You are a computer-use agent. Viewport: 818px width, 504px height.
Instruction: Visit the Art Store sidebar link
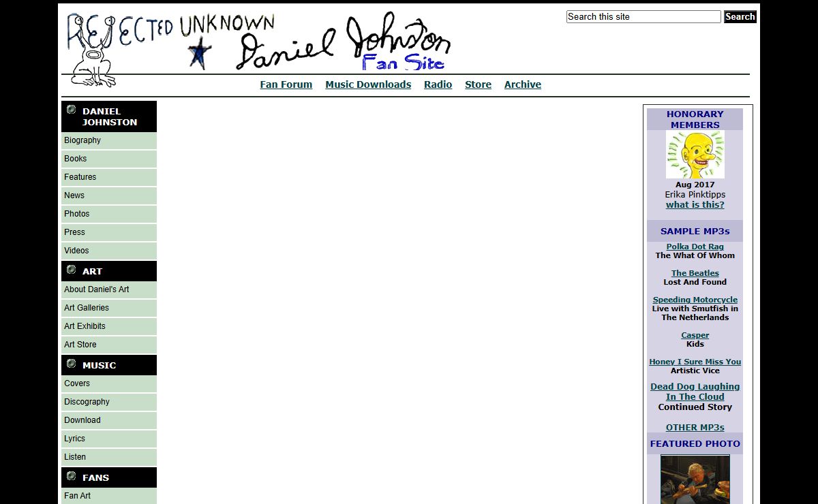[x=109, y=345]
